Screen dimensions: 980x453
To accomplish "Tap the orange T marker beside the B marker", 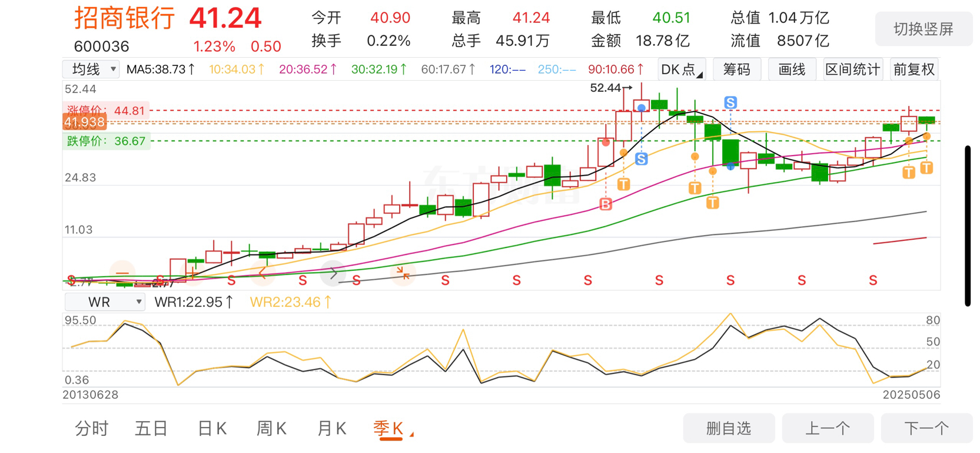I will (624, 184).
